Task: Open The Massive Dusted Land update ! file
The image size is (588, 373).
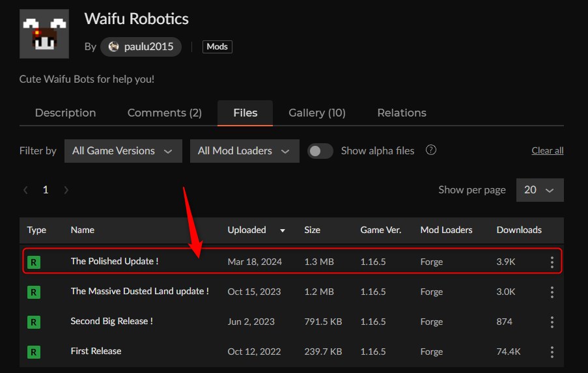Action: 139,291
